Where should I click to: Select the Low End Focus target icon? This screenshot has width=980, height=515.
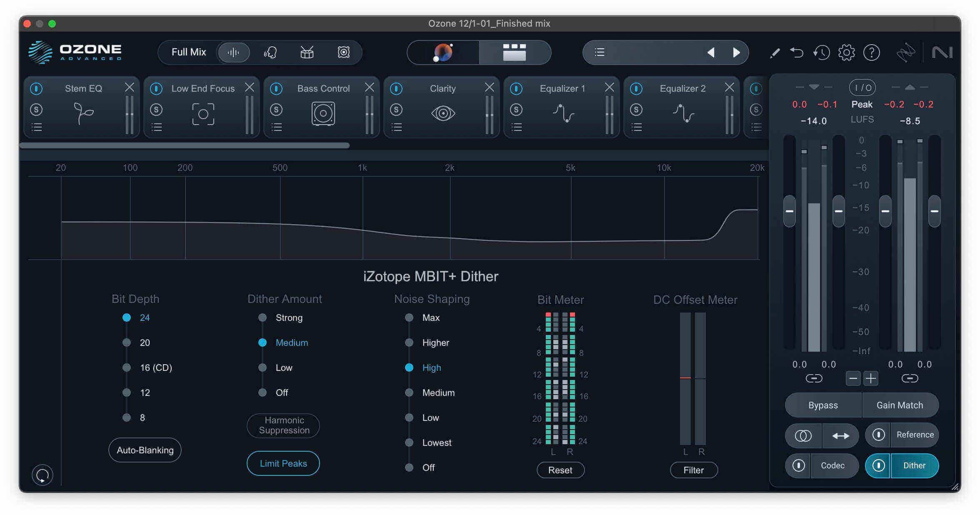203,114
